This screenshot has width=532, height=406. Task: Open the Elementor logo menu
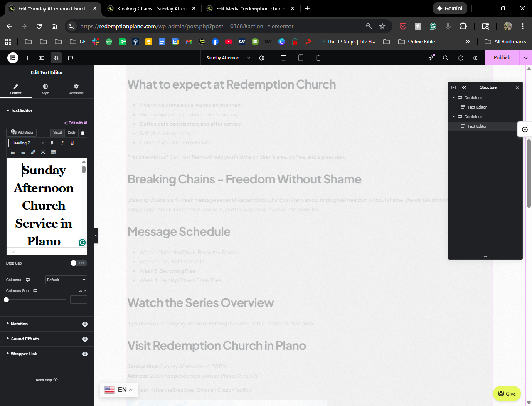(13, 58)
